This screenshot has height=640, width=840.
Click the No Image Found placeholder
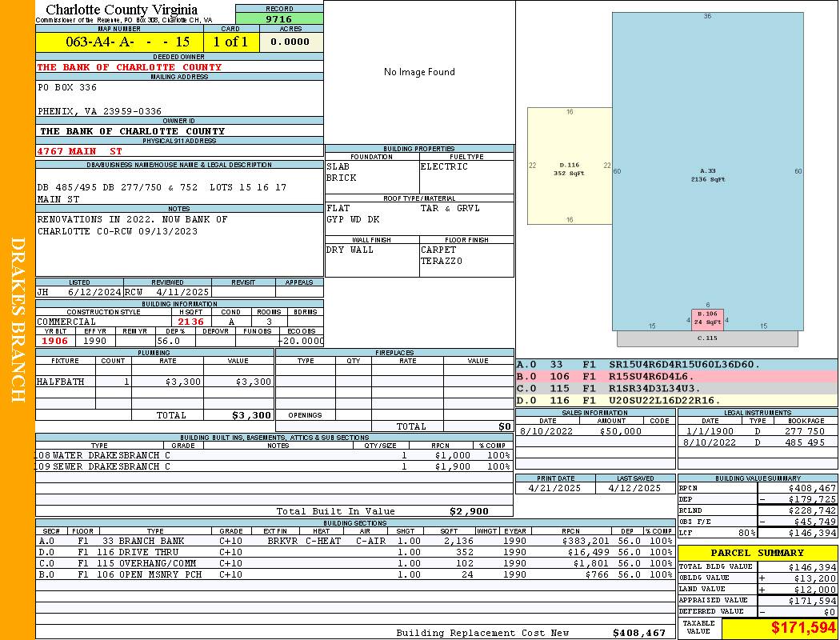pyautogui.click(x=419, y=72)
